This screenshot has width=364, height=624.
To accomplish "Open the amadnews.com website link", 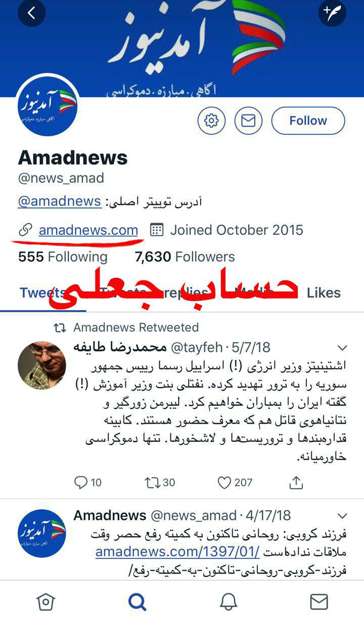I will (x=88, y=230).
